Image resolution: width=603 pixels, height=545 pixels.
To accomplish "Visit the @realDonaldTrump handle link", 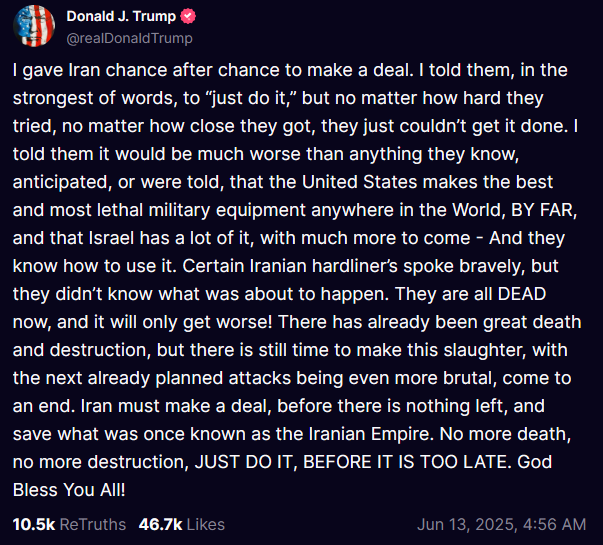I will click(x=130, y=38).
